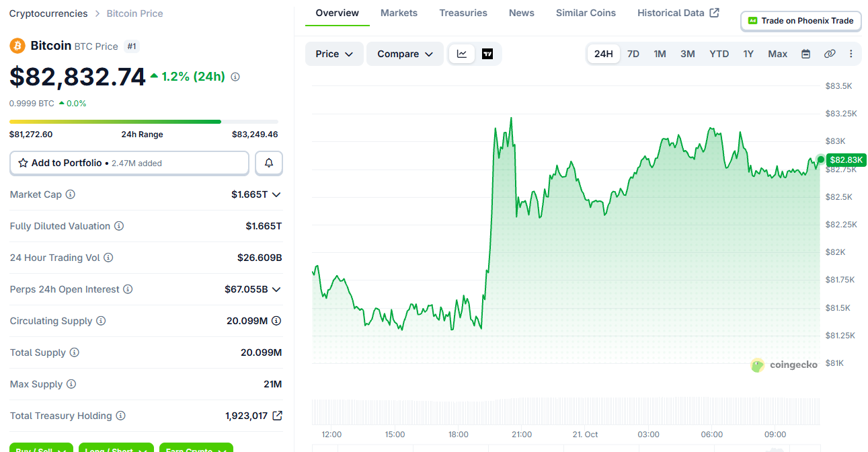The image size is (868, 452).
Task: Switch to the Overview tab
Action: pos(338,13)
